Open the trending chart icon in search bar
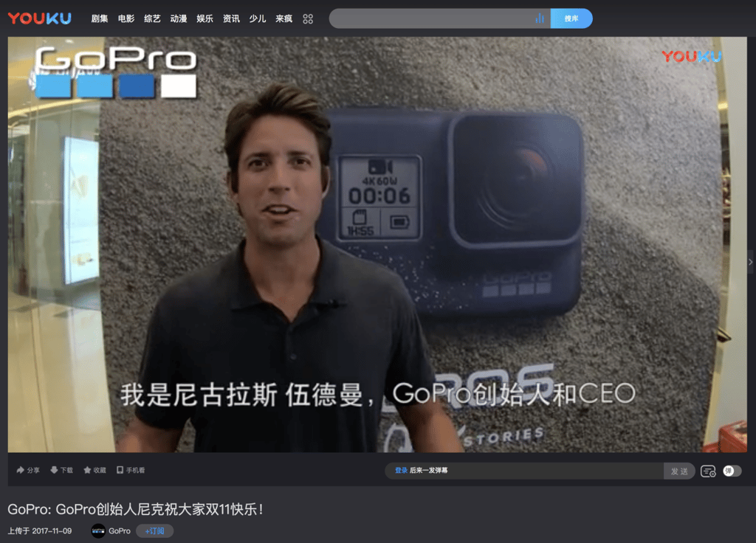The image size is (756, 543). pyautogui.click(x=540, y=18)
